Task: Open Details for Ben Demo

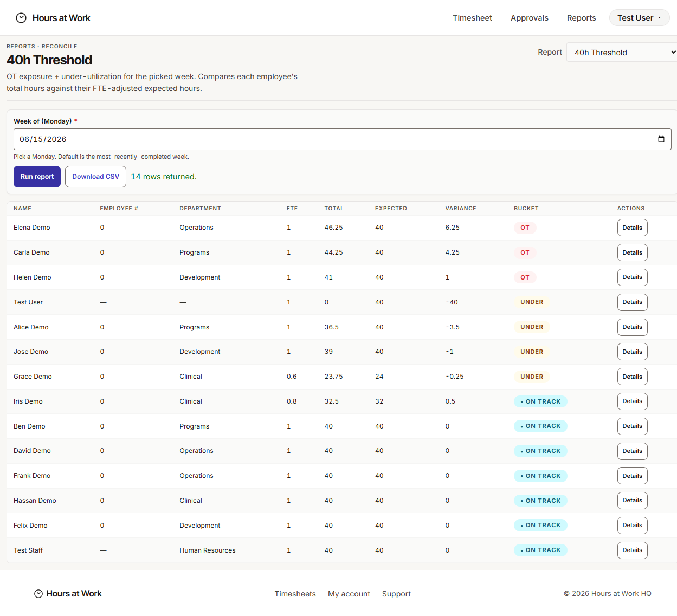Action: 632,426
